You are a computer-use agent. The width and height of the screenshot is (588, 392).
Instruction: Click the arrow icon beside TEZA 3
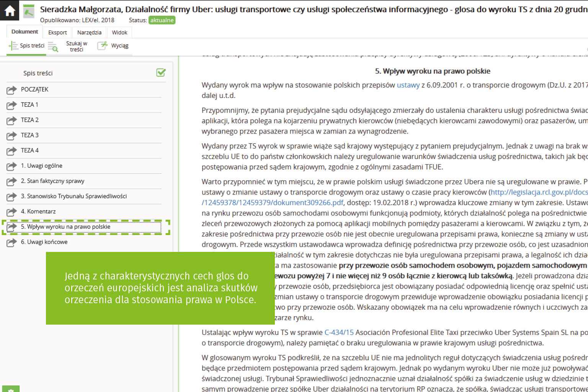click(12, 136)
